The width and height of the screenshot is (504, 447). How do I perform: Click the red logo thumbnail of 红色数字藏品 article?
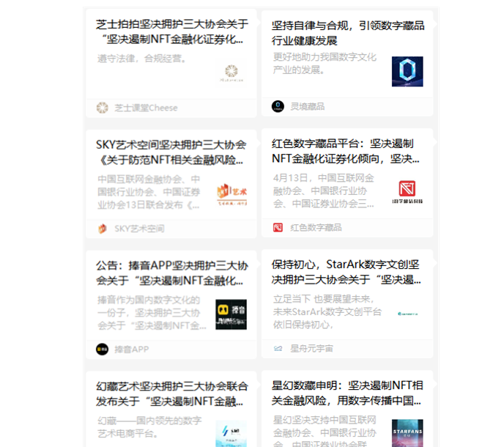pyautogui.click(x=407, y=192)
